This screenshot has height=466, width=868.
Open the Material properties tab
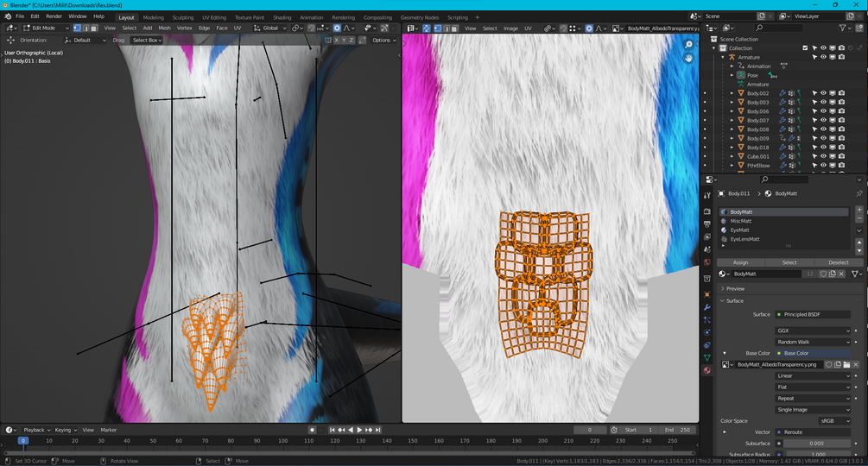[x=706, y=370]
